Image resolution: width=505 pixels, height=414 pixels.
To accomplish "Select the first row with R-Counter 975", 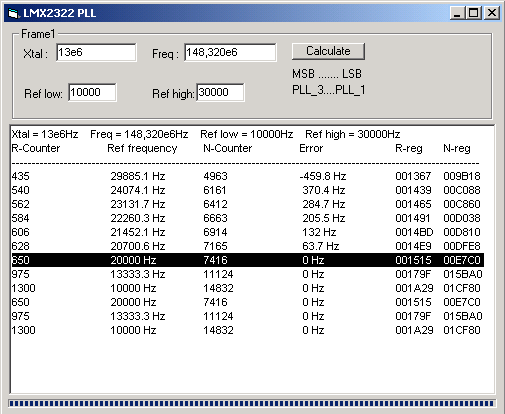I will 247,274.
